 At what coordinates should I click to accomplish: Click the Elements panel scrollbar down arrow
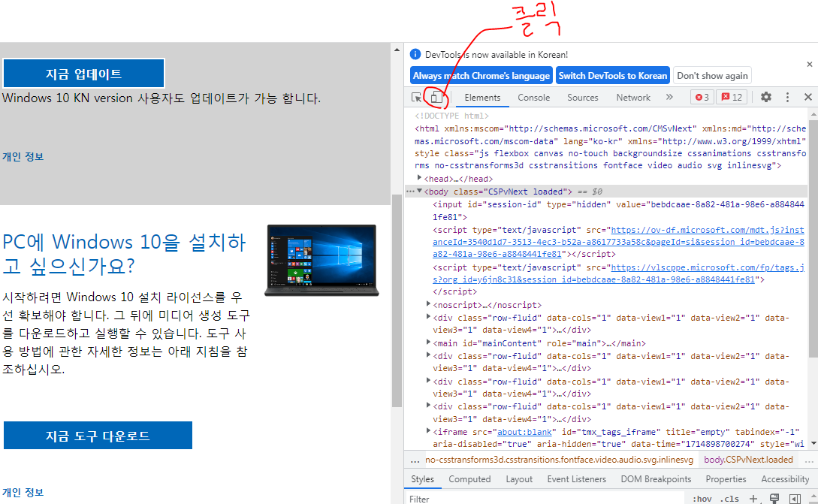tap(813, 443)
